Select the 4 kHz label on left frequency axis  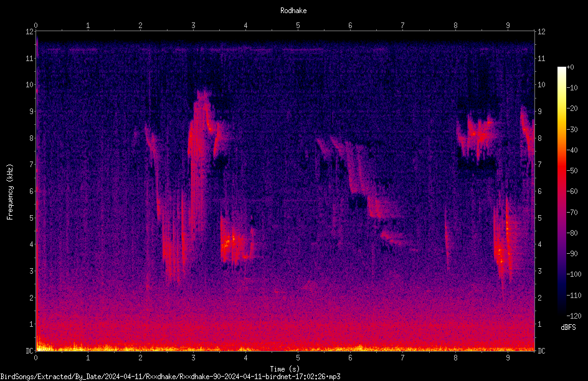pyautogui.click(x=32, y=244)
